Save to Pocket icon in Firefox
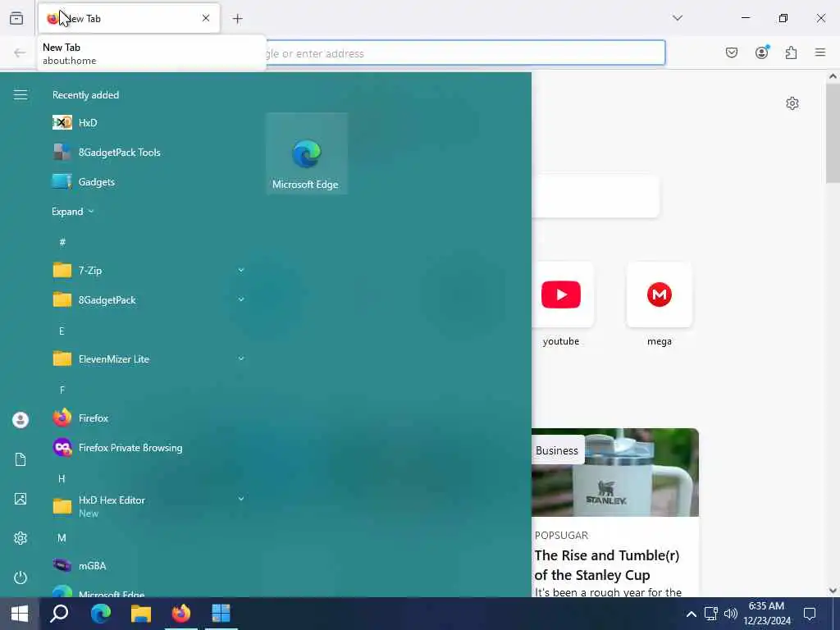This screenshot has width=840, height=630. click(x=731, y=52)
